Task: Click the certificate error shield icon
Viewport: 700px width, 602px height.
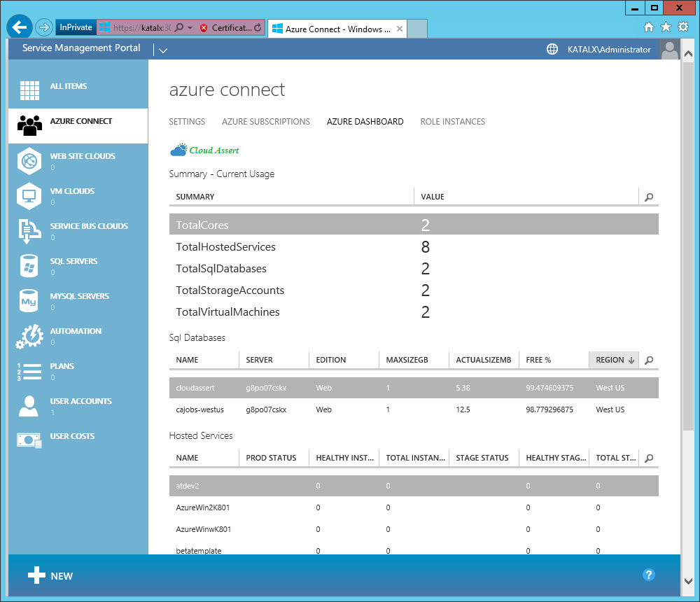Action: [204, 28]
